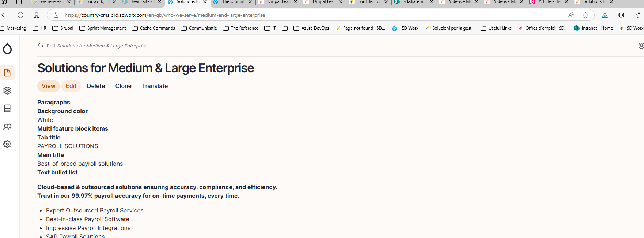The width and height of the screenshot is (644, 238).
Task: Click 'Impressive Payroll Integrations' bullet
Action: tap(88, 228)
